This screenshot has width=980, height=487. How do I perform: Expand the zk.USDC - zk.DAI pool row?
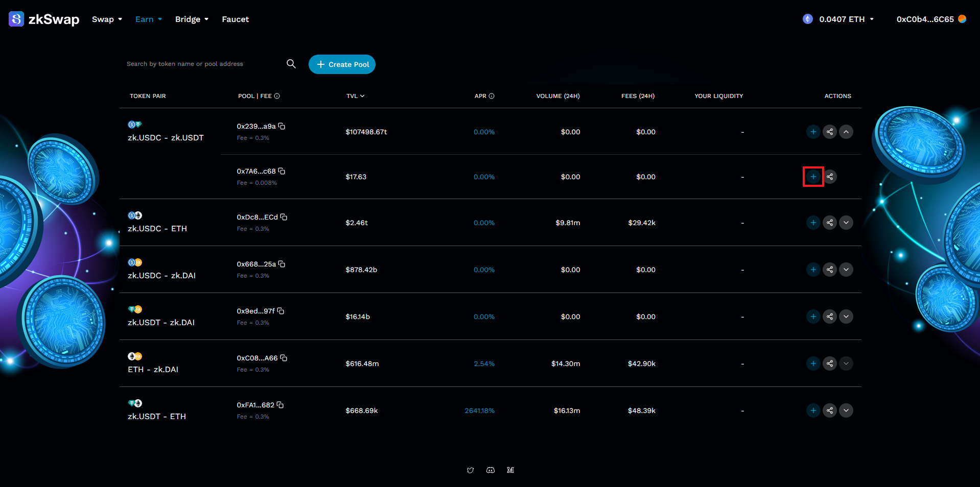846,270
